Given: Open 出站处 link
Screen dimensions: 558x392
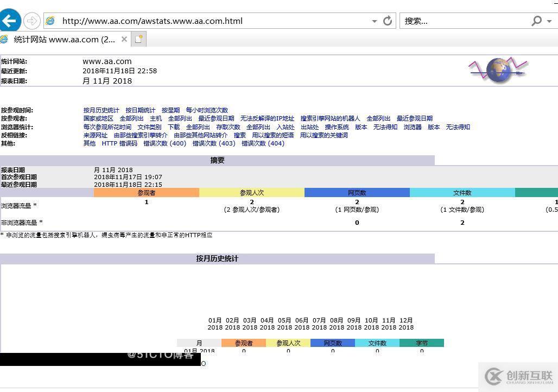Looking at the screenshot, I should [309, 127].
